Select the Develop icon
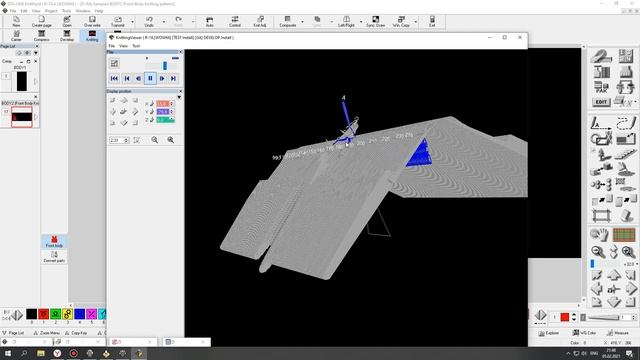Screen dimensions: 640x360 (67, 36)
